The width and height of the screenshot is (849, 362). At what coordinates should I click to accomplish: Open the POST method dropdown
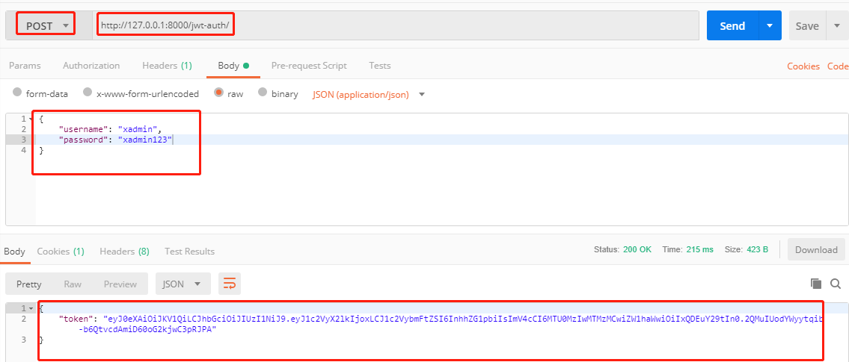point(44,25)
